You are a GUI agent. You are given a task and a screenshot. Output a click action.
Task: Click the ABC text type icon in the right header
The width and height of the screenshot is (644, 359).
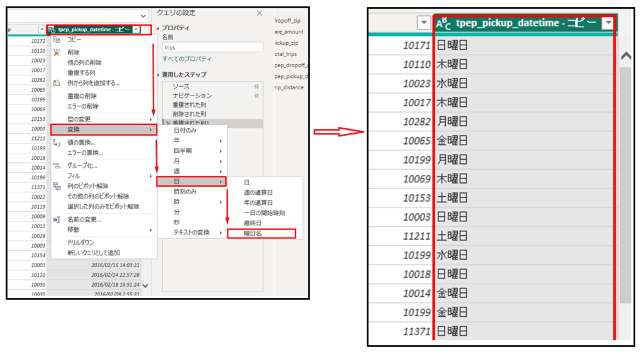pos(443,24)
